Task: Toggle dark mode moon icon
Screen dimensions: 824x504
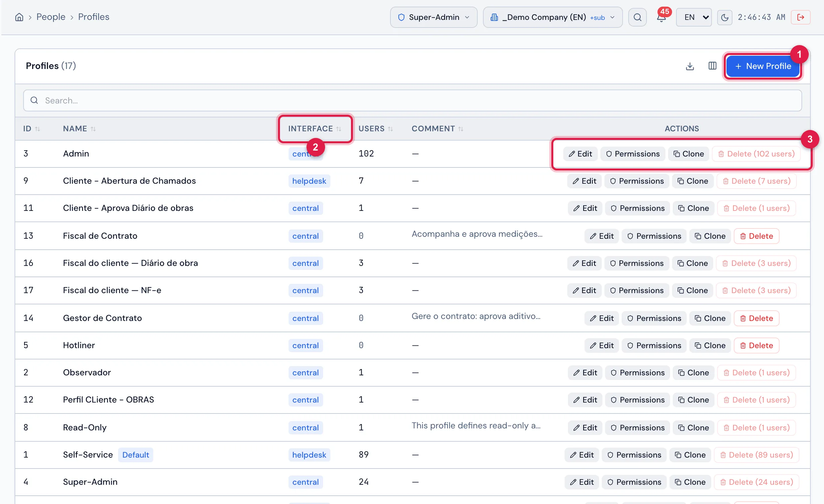Action: click(x=724, y=17)
